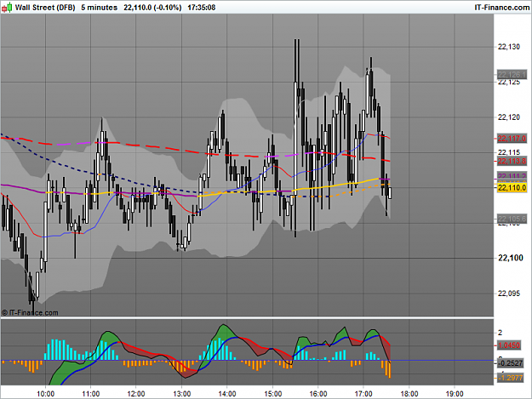Image resolution: width=532 pixels, height=399 pixels.
Task: Click the 22,110.0 (-0.10%) price readout
Action: click(152, 8)
